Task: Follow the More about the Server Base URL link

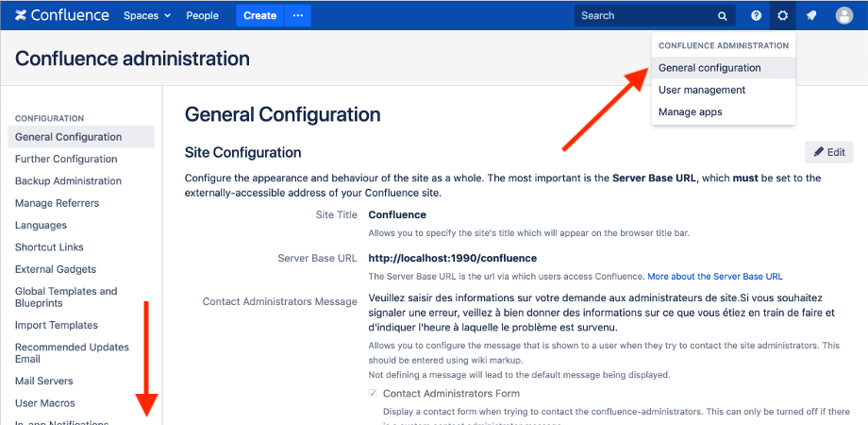Action: (714, 276)
